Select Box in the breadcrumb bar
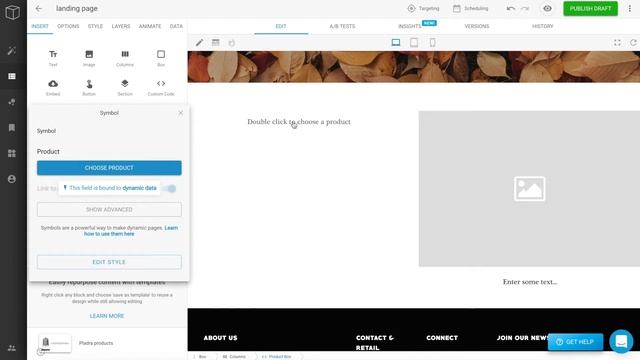 (202, 356)
